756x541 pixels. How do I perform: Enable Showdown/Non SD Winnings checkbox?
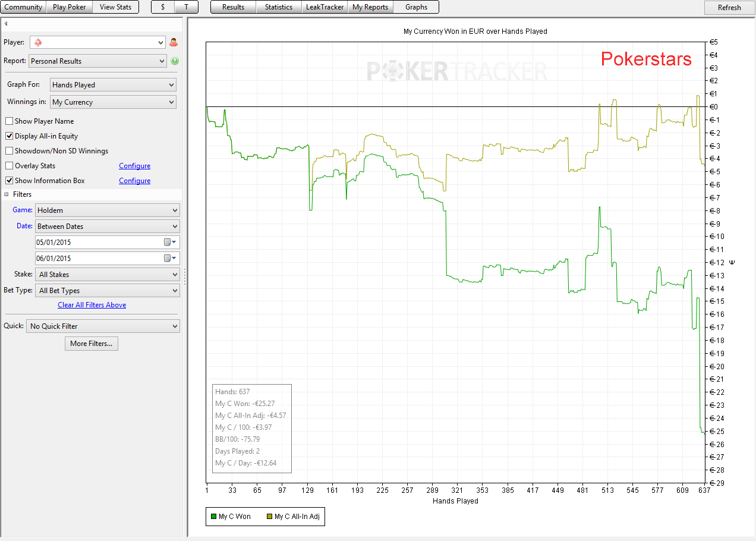9,151
